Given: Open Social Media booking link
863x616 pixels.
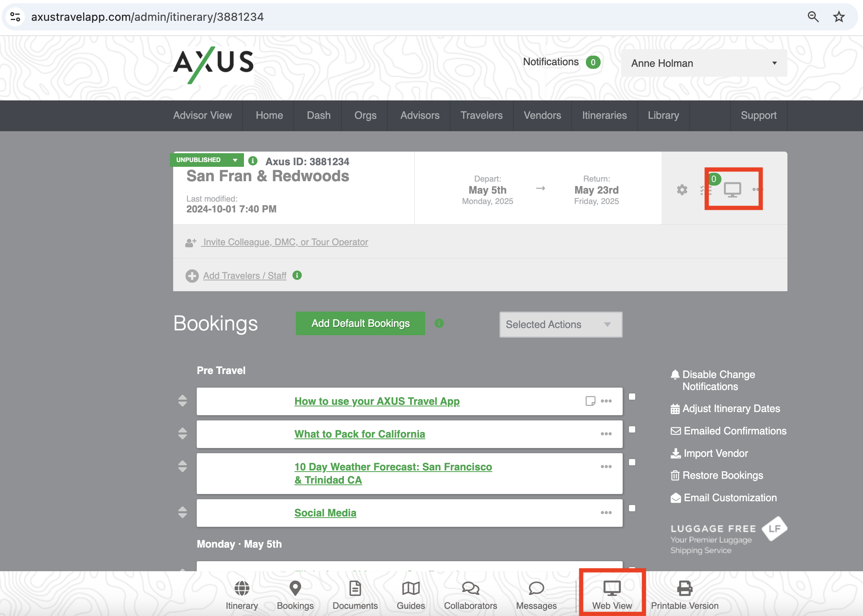Looking at the screenshot, I should (x=325, y=513).
